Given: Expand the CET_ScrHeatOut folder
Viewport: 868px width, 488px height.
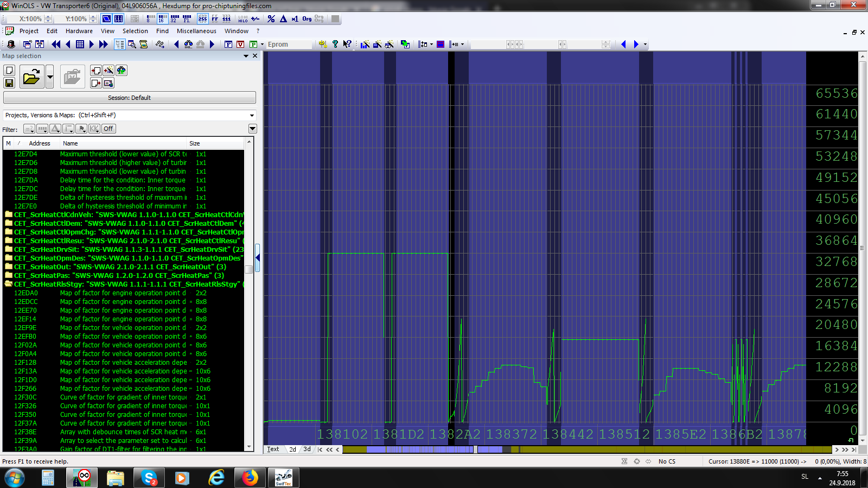Looking at the screenshot, I should pyautogui.click(x=9, y=267).
